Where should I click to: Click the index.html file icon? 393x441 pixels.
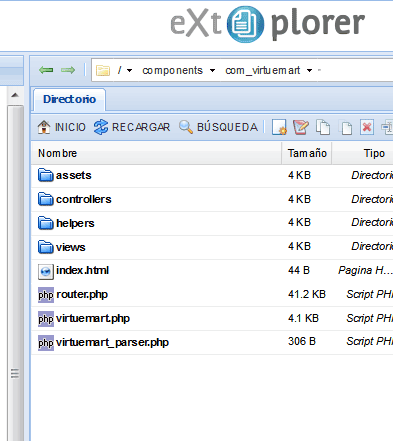46,272
